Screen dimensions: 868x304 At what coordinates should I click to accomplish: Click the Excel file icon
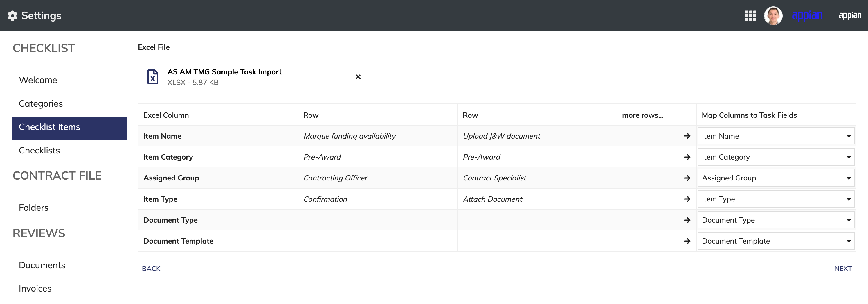tap(153, 77)
